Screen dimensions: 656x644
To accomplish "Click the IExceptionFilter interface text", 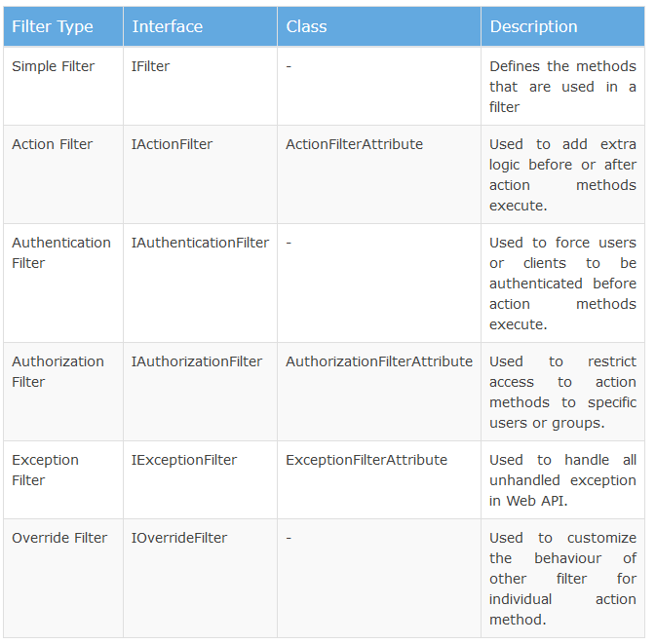I will click(x=184, y=460).
